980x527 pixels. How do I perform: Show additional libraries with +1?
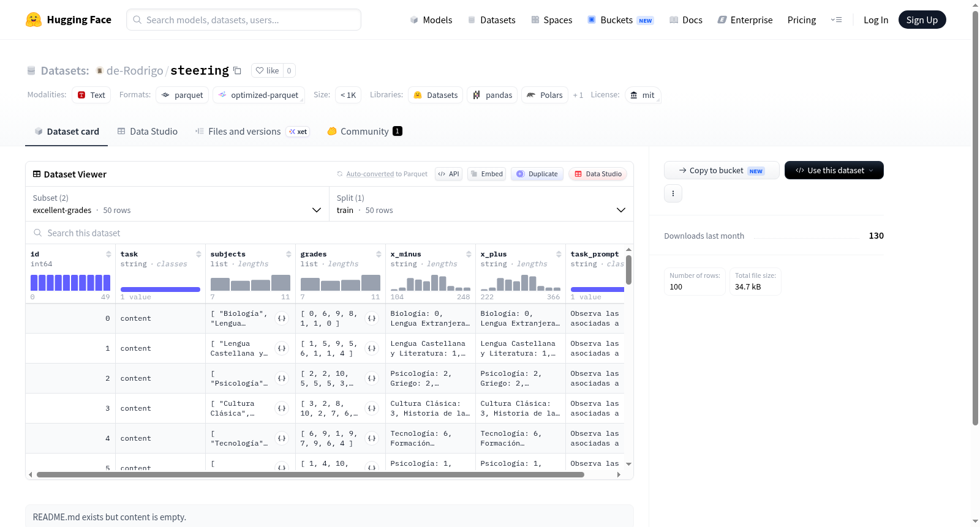tap(578, 95)
